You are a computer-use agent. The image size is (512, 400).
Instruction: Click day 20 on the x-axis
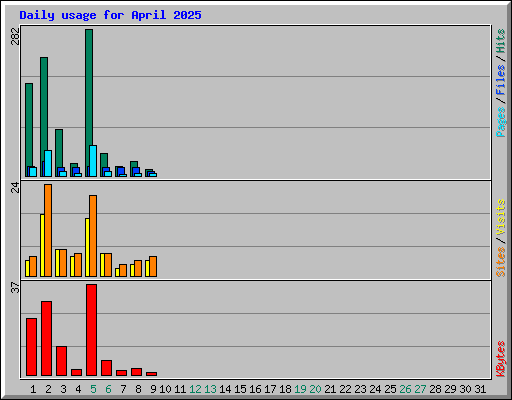[315, 389]
